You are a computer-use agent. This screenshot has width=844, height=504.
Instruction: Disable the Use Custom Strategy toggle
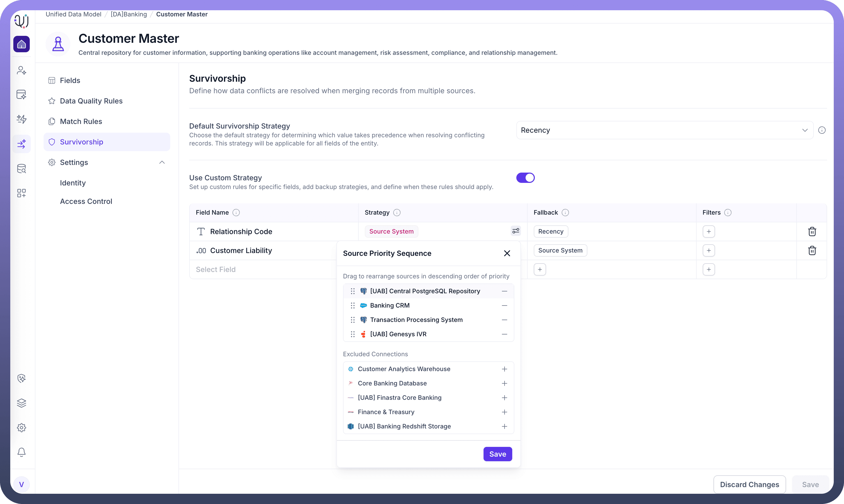[x=525, y=178]
